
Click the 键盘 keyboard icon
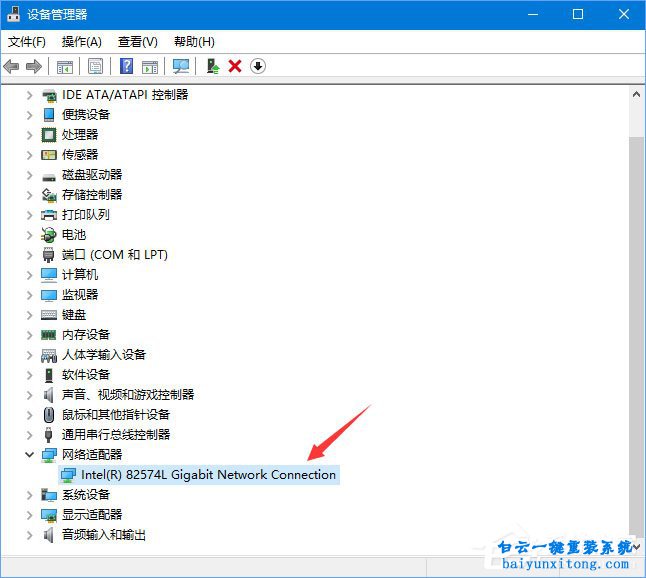[x=49, y=315]
